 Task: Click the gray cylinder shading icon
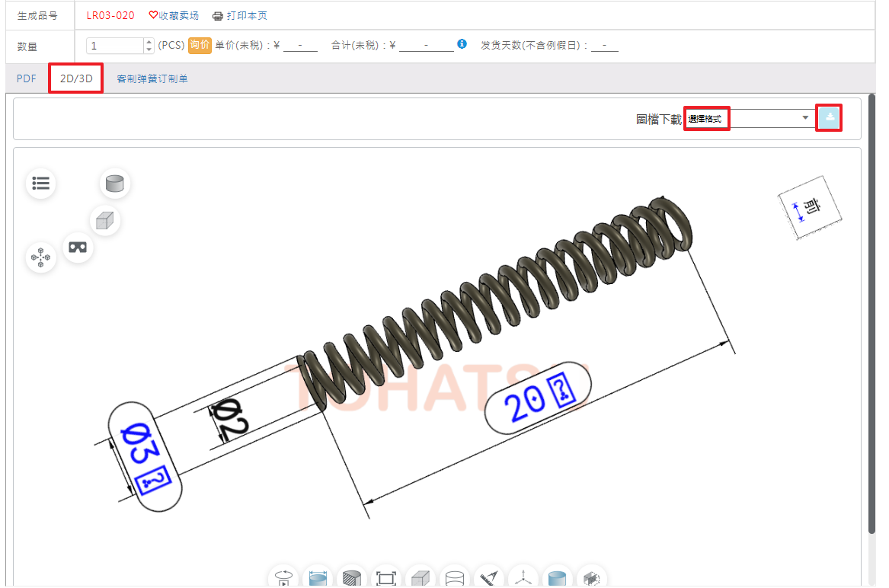[x=115, y=183]
